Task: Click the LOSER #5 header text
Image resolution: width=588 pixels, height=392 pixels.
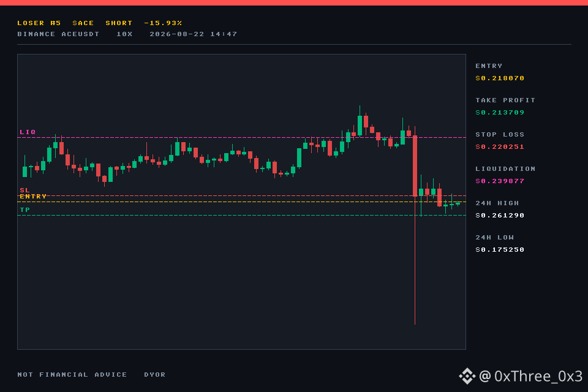Action: click(39, 23)
